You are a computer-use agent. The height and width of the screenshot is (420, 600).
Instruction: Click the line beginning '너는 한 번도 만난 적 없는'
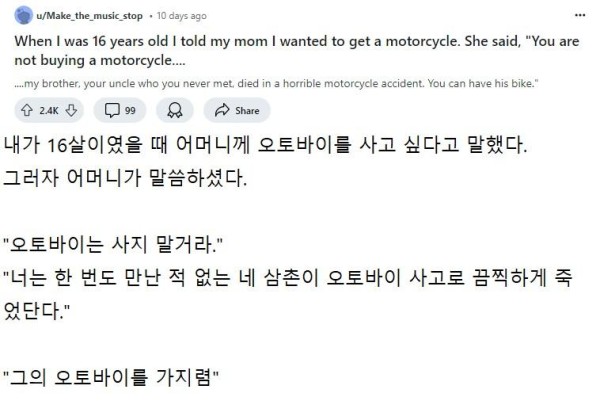pos(288,277)
